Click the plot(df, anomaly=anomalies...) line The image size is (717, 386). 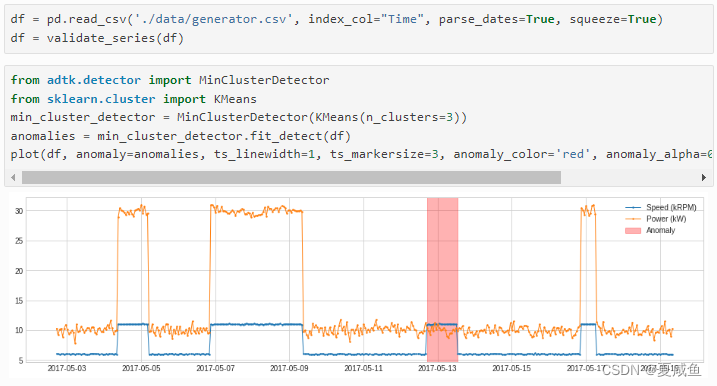click(x=361, y=155)
